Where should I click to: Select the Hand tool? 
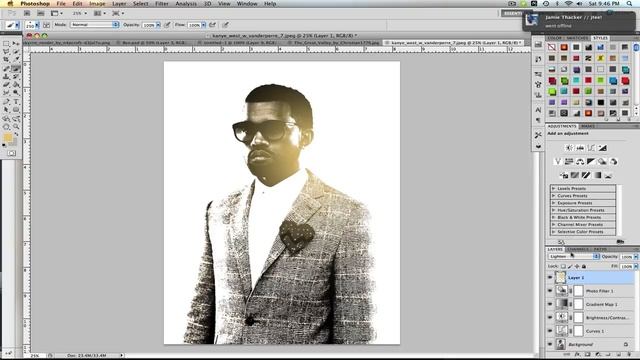(6, 127)
